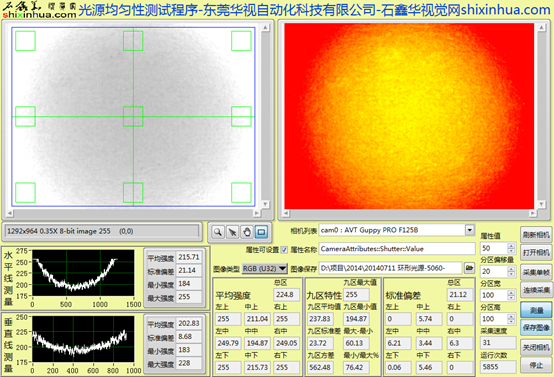Open the image save folder browser
Viewport: 554px width, 377px height.
(x=469, y=268)
